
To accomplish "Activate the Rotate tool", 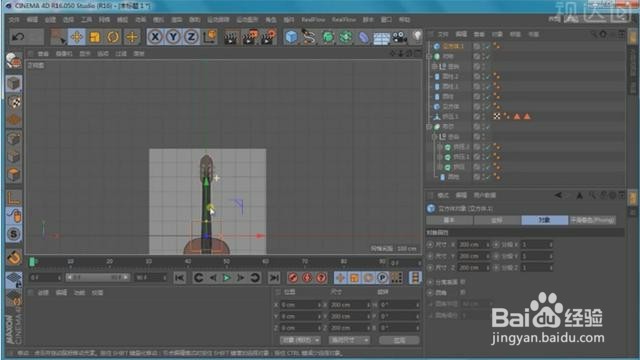I will point(113,37).
